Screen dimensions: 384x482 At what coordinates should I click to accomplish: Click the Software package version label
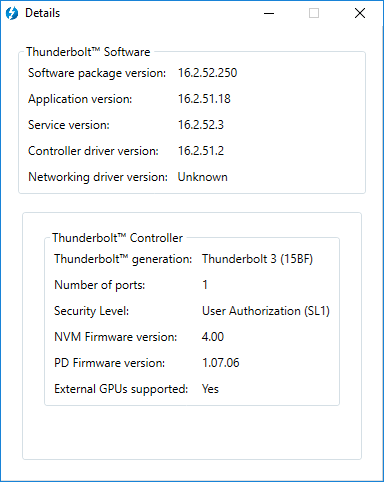point(97,73)
